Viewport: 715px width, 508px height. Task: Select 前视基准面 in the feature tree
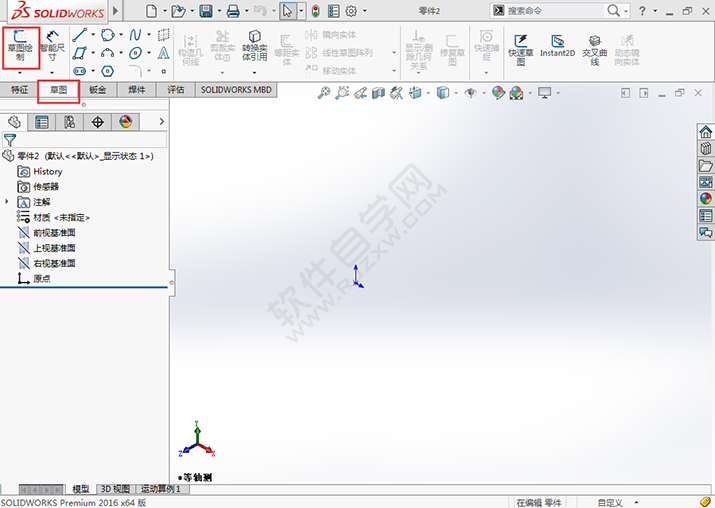54,233
